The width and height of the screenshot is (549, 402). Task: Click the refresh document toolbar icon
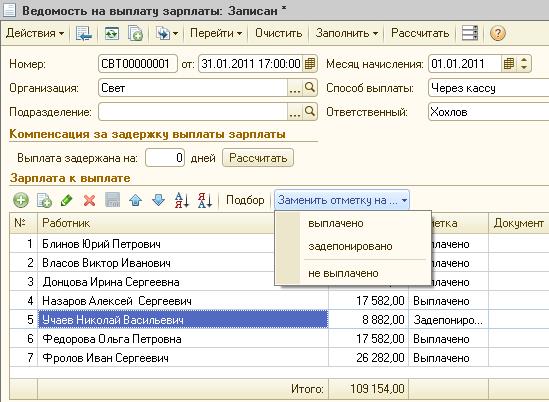click(x=112, y=34)
